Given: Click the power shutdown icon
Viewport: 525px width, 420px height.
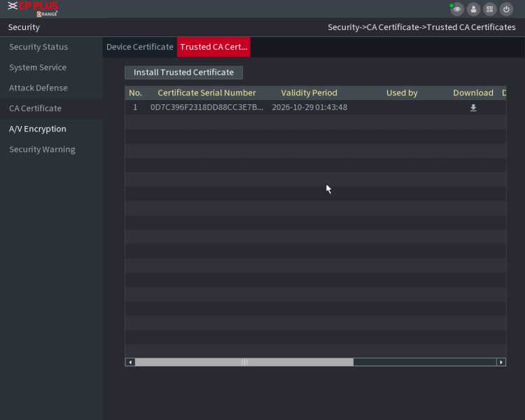Looking at the screenshot, I should click(x=506, y=9).
